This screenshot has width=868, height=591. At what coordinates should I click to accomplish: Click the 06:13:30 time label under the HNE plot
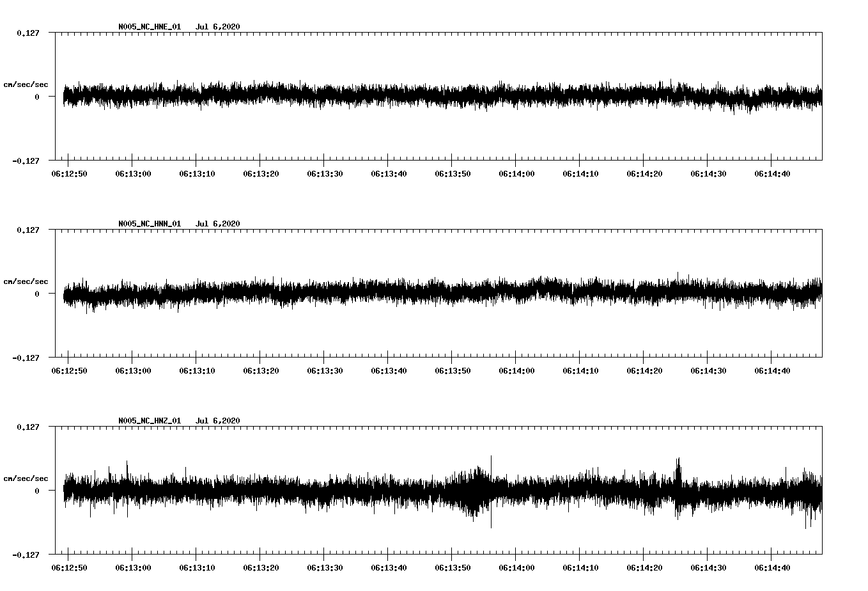coord(325,174)
